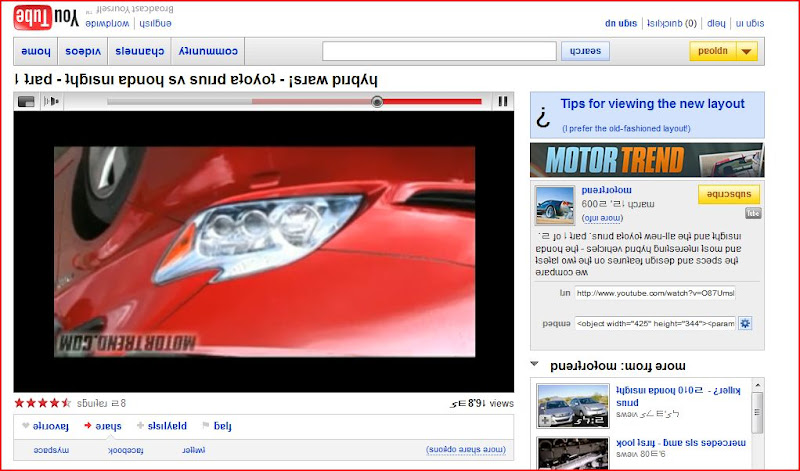
Task: Select the embed code text field
Action: pyautogui.click(x=655, y=323)
